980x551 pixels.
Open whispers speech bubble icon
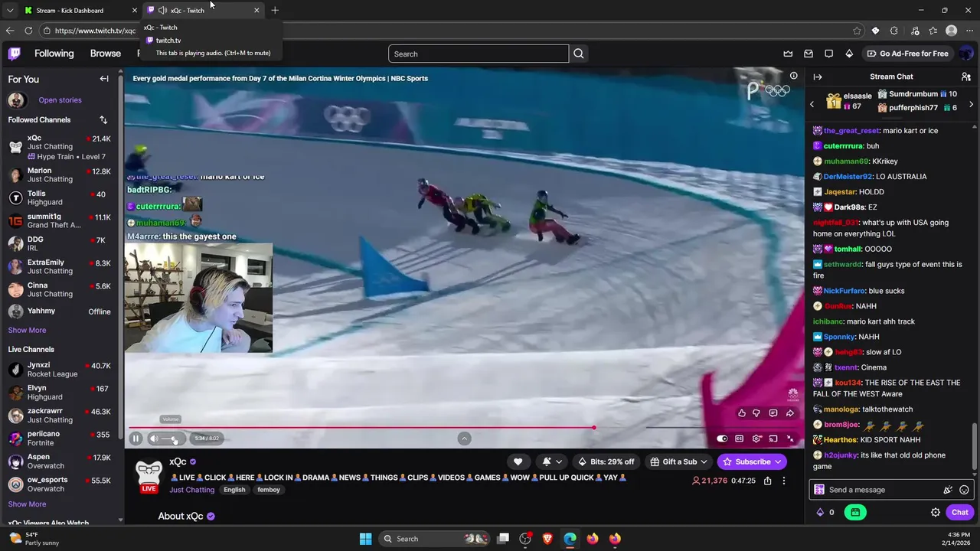pos(829,54)
